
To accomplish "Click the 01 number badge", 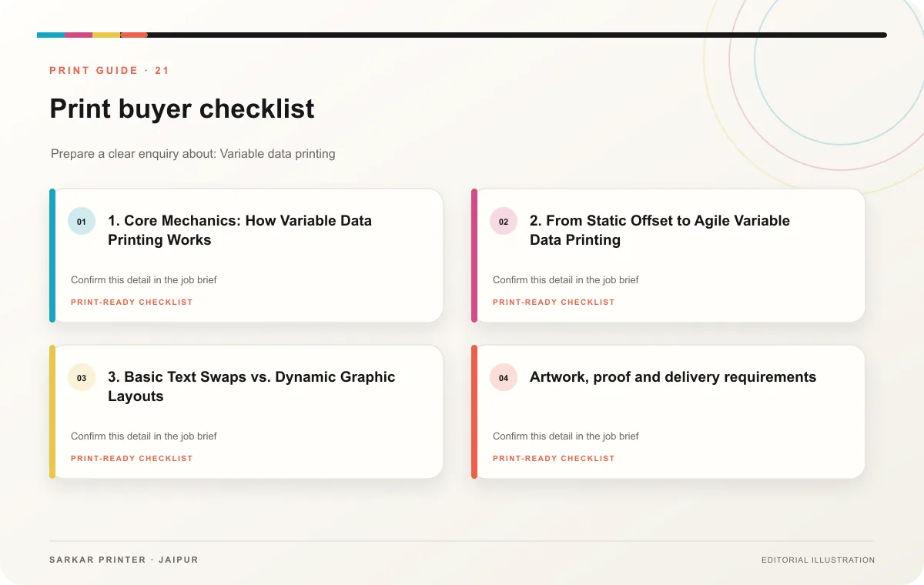I will coord(82,222).
